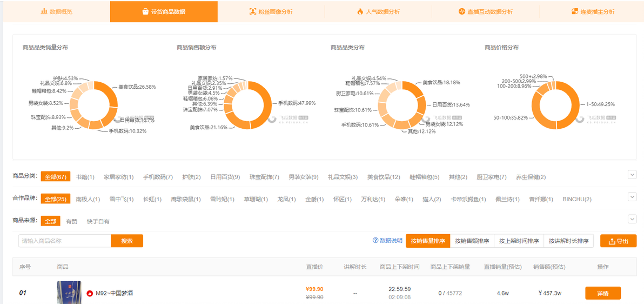Click the 搜索 button

[127, 241]
